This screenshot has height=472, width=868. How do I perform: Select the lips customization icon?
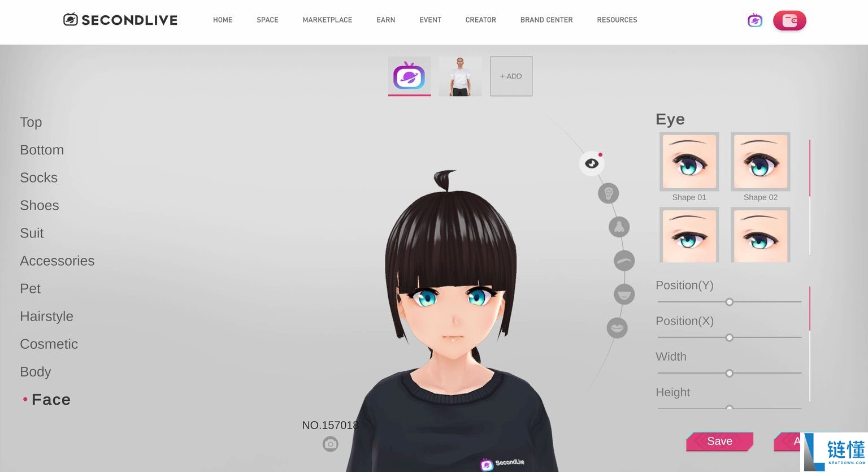(x=617, y=327)
